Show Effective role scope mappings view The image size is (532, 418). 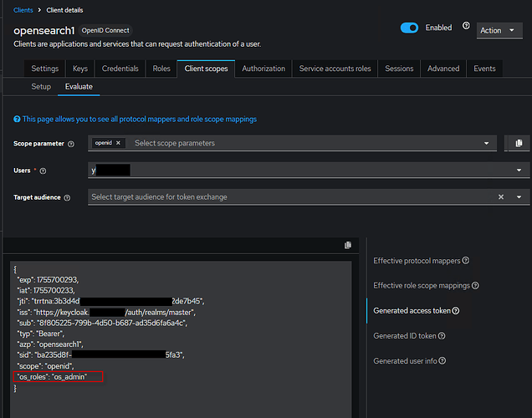pos(422,286)
